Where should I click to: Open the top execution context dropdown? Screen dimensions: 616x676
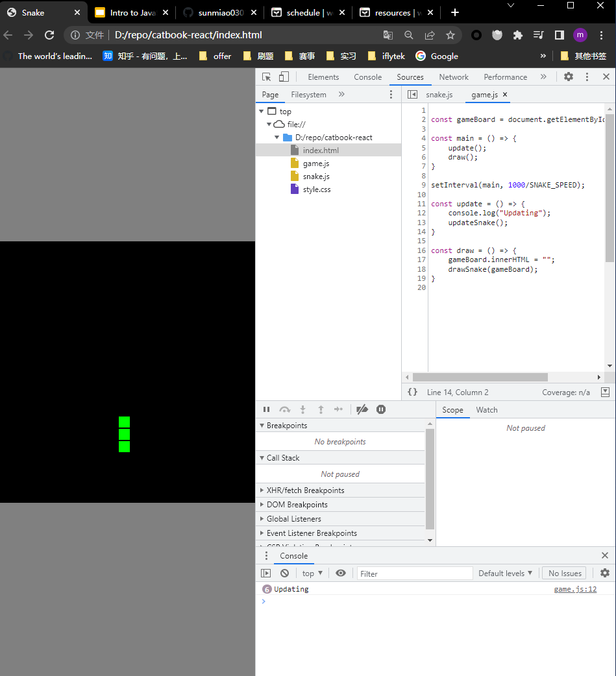[x=312, y=573]
